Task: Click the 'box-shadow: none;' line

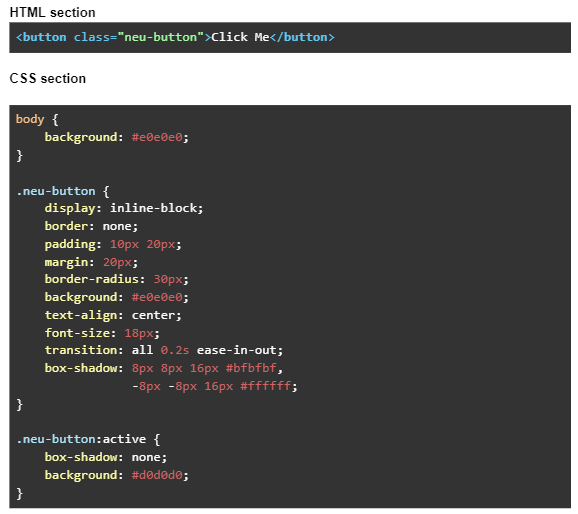Action: [106, 457]
